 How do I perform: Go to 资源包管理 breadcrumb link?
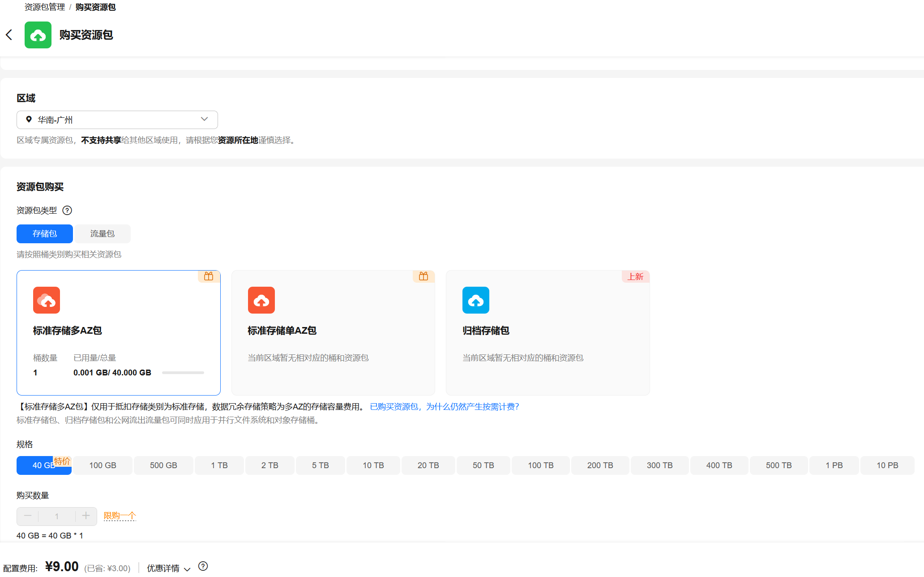click(x=44, y=7)
